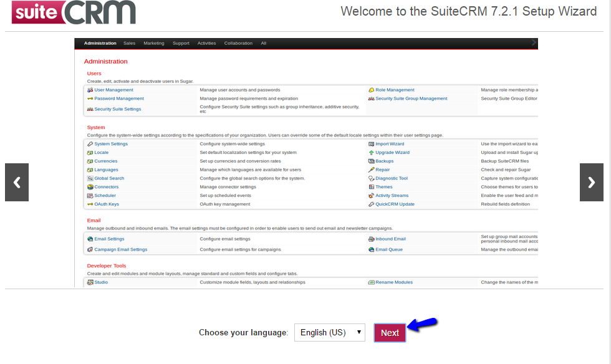This screenshot has height=364, width=611.
Task: Click the Next button
Action: pyautogui.click(x=390, y=333)
